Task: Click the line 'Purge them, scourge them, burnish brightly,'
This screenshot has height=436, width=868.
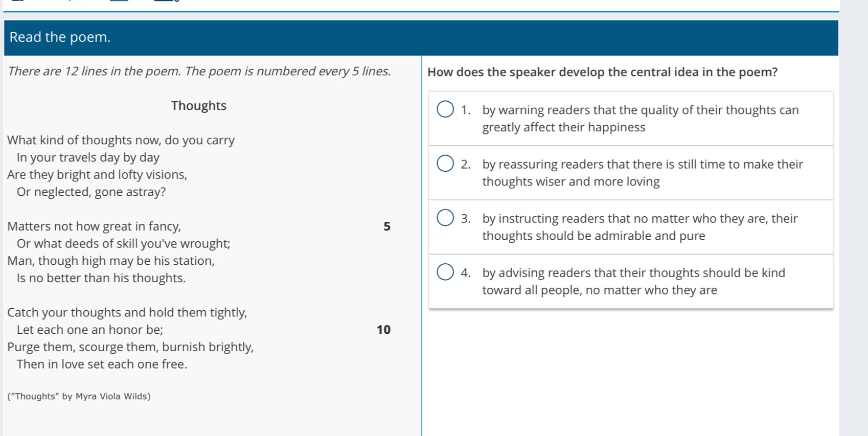Action: (130, 347)
